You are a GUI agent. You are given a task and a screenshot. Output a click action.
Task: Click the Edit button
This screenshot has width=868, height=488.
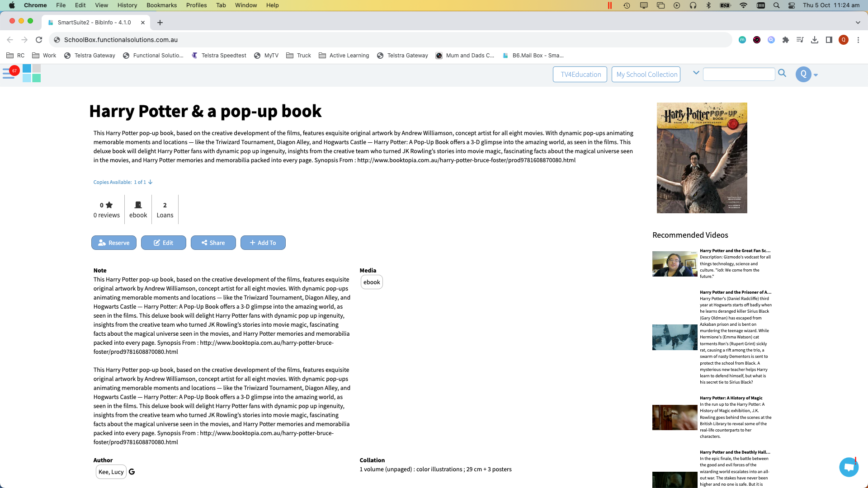click(x=164, y=243)
